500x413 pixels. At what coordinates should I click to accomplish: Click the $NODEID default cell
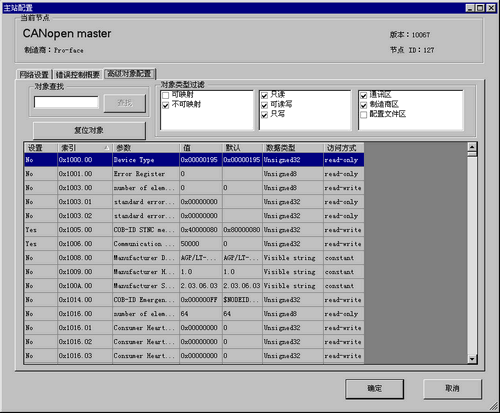242,300
